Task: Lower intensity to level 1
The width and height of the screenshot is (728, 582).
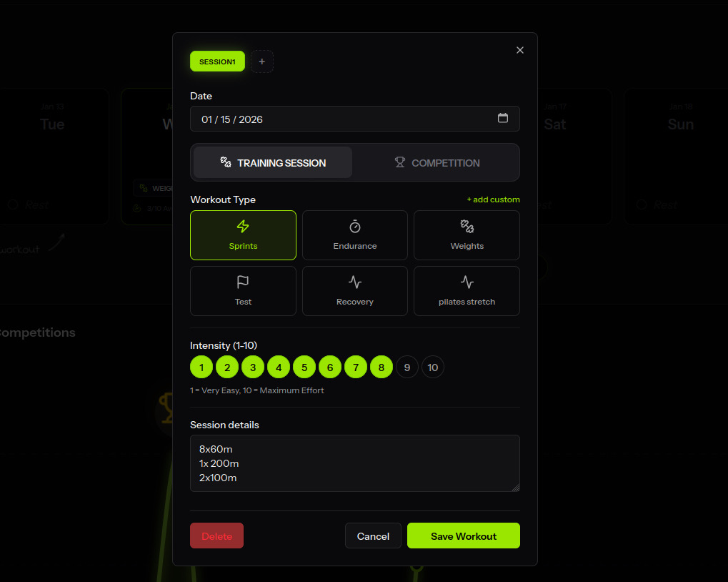Action: click(201, 368)
